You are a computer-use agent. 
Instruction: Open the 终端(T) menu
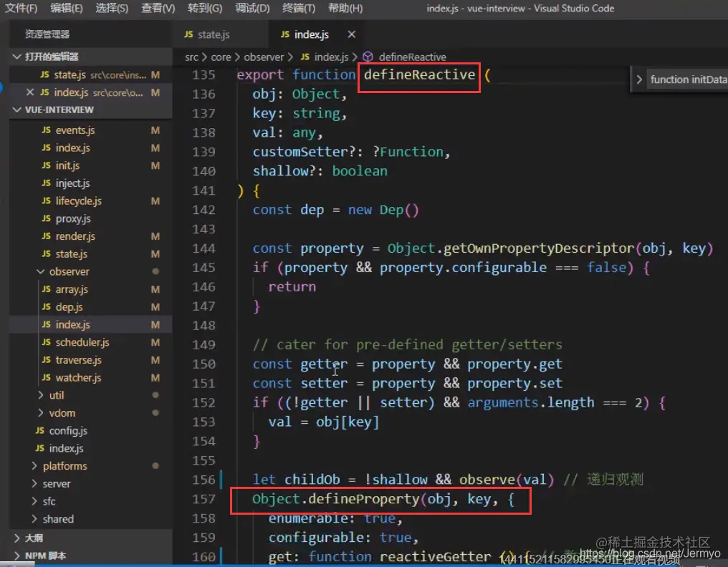(x=299, y=9)
